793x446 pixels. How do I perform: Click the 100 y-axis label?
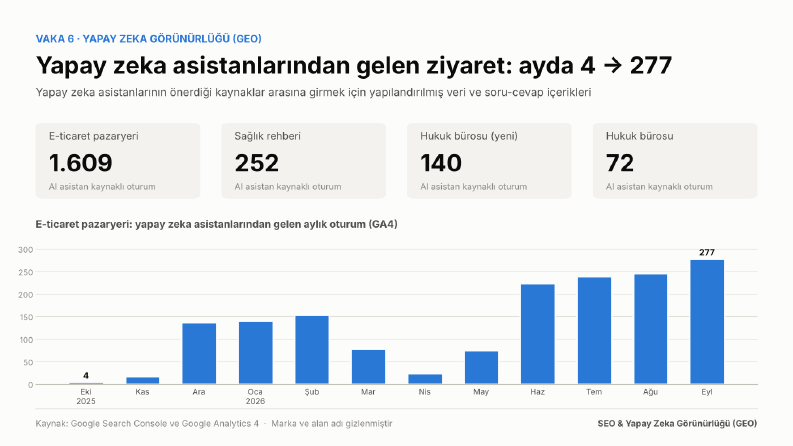click(x=25, y=340)
